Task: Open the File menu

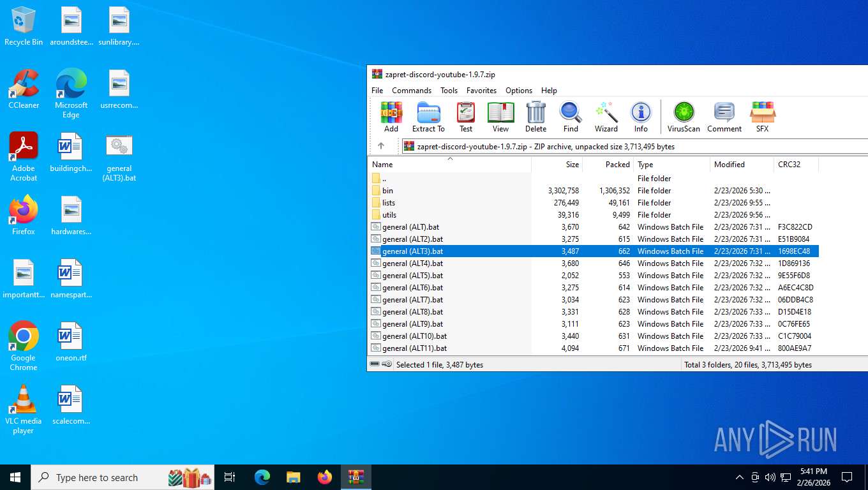Action: 377,91
